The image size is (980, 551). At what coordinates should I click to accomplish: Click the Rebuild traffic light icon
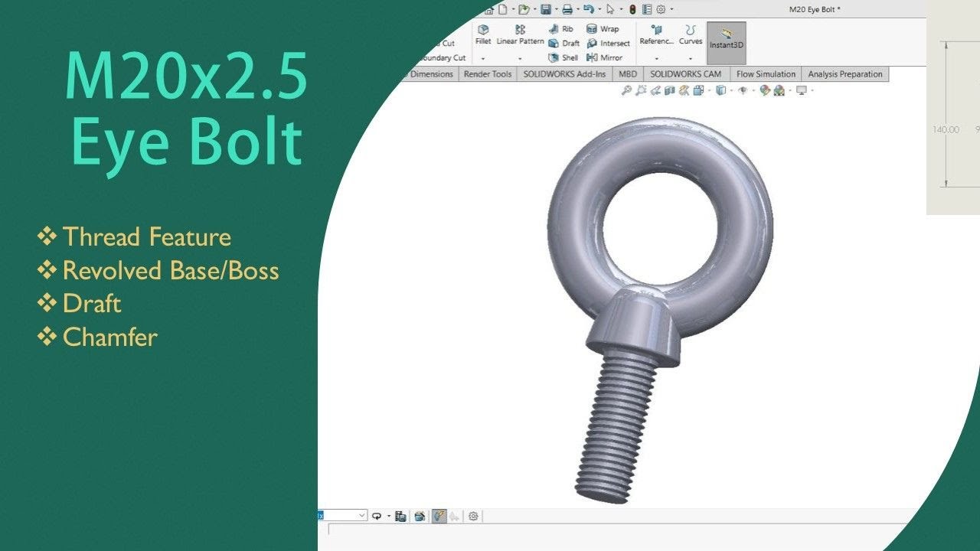632,9
